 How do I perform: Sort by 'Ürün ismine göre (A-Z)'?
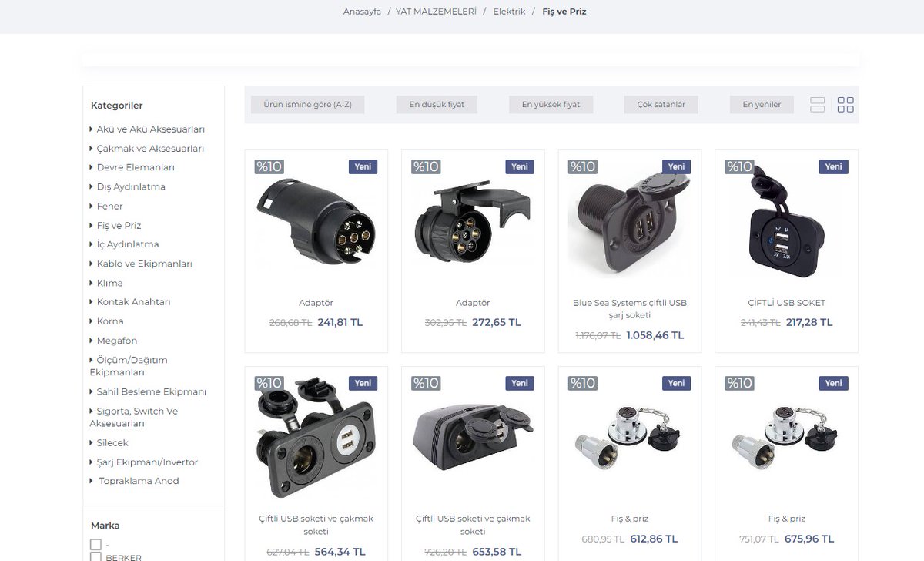[x=308, y=105]
